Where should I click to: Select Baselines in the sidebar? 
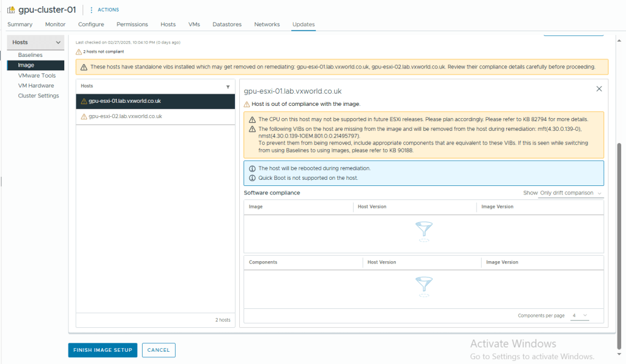[x=30, y=55]
